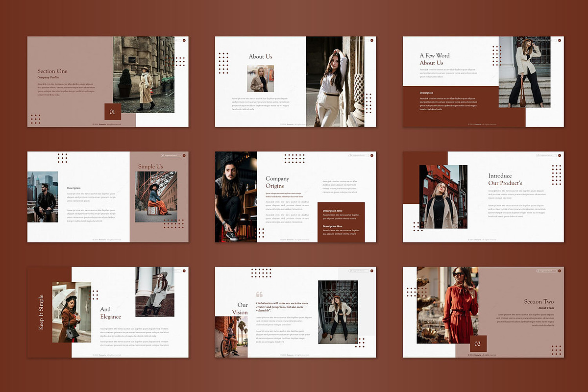Select the "Section Two" heading
Image resolution: width=588 pixels, height=392 pixels.
pos(539,302)
